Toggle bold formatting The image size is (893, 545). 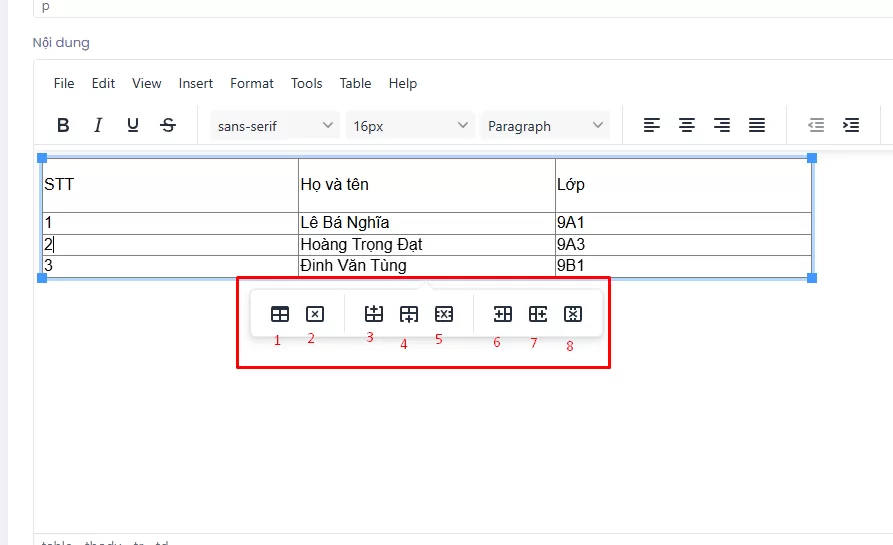coord(63,125)
